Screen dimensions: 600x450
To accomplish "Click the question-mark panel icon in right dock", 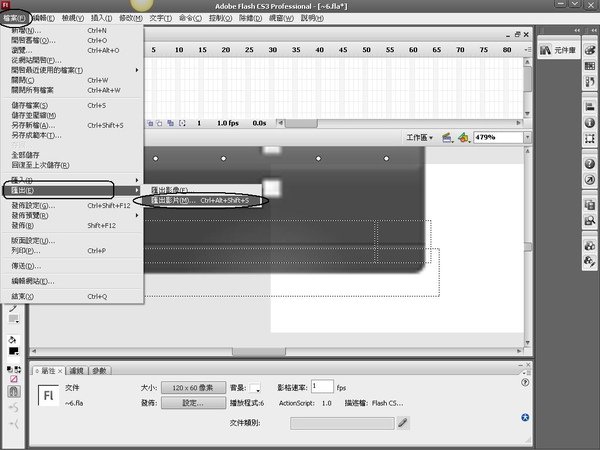I will click(590, 164).
